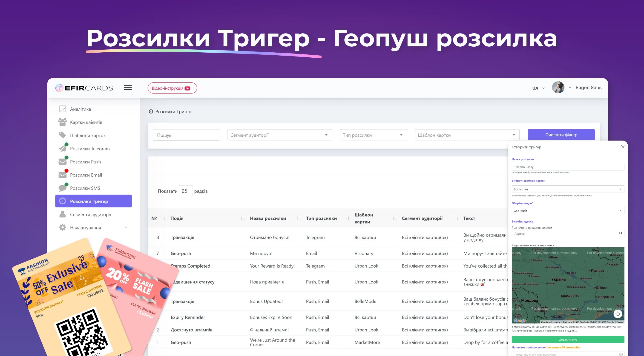Click the Картки клієнтів people icon

62,122
